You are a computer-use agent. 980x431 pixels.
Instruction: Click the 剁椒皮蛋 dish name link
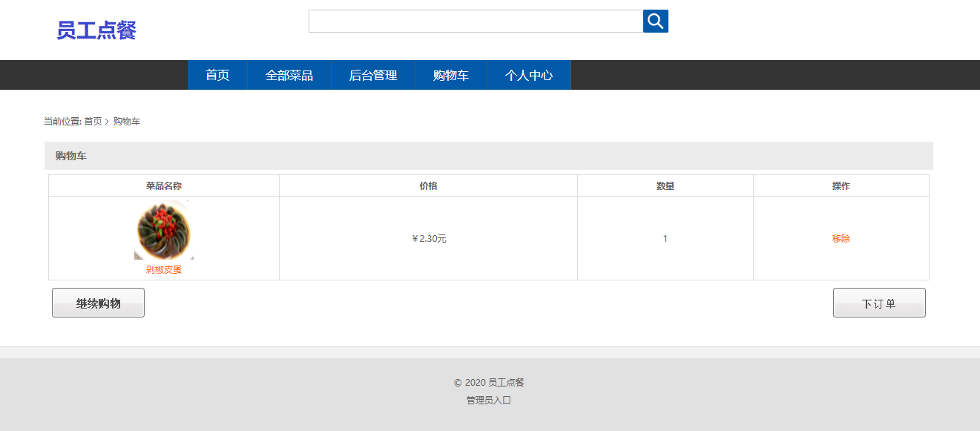point(163,270)
